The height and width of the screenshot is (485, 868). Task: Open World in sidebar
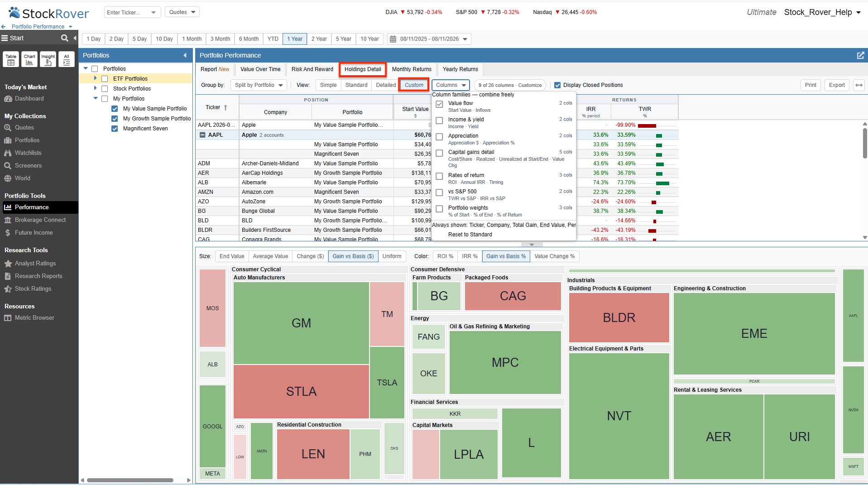pyautogui.click(x=22, y=178)
